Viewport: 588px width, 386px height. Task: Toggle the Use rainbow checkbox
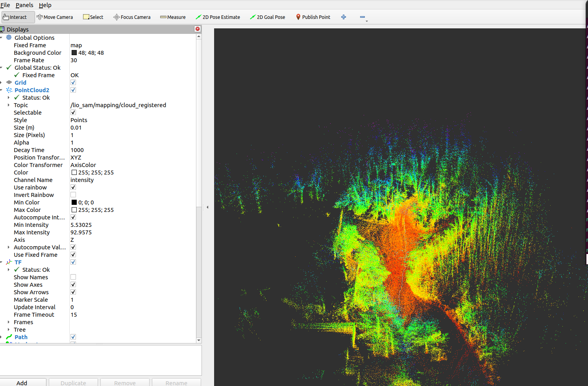(x=73, y=187)
